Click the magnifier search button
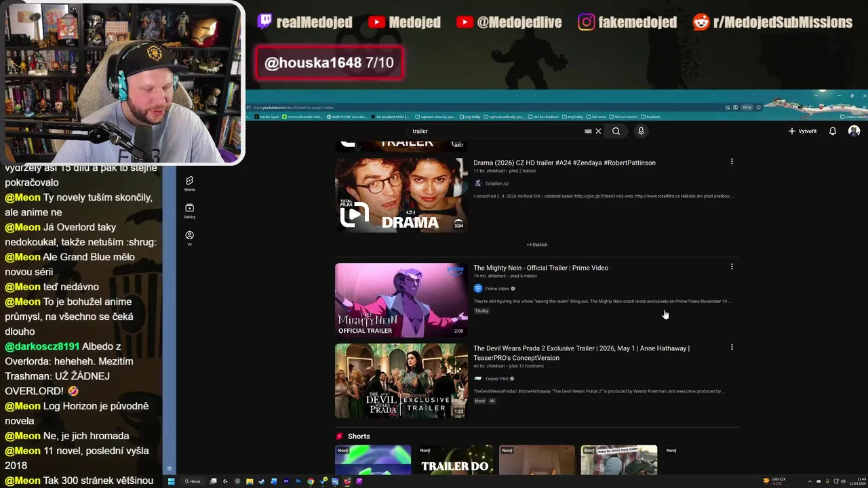 tap(616, 131)
